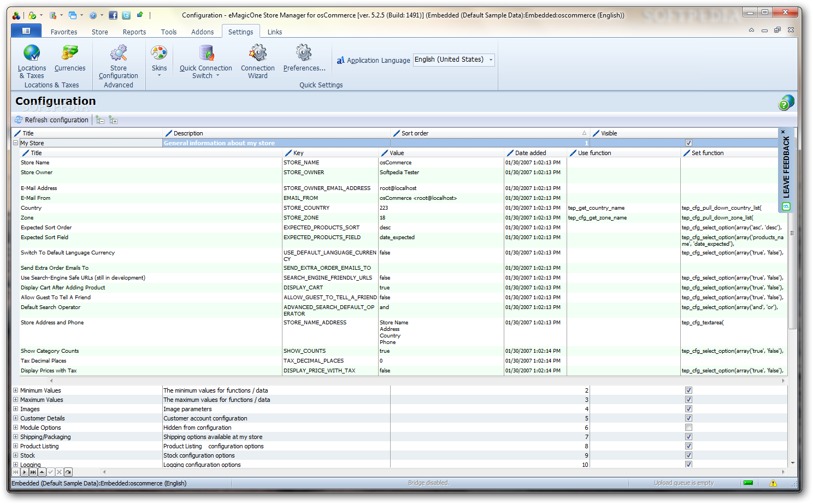Viewport: 813px width, 504px height.
Task: Click the padlock with green check icon in title bar
Action: point(33,15)
